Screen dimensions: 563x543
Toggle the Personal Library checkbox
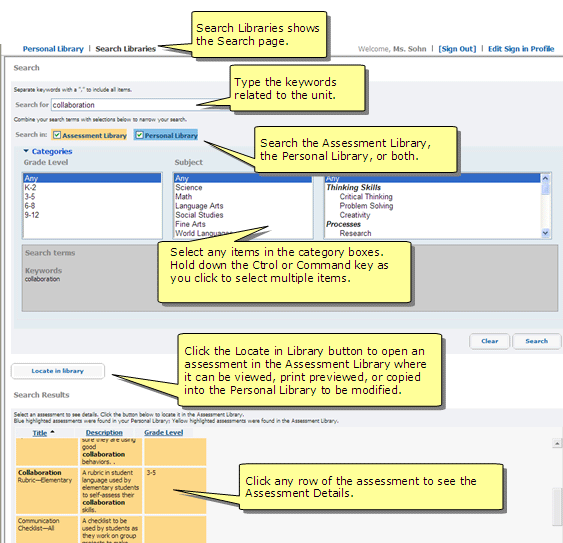pyautogui.click(x=139, y=135)
